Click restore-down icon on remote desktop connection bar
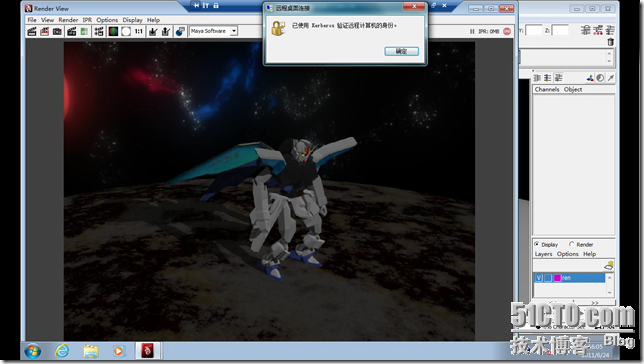Viewport: 644px width, 364px height. tap(433, 5)
